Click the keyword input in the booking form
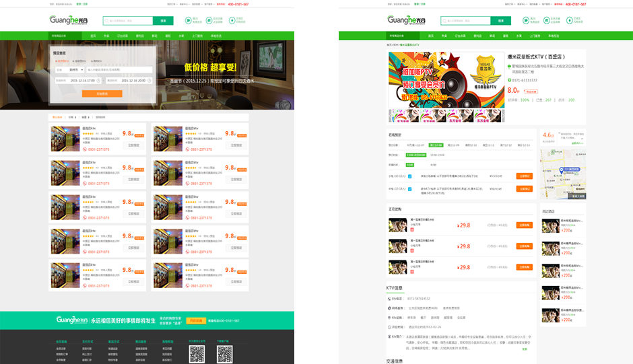633x364 pixels. tap(119, 70)
